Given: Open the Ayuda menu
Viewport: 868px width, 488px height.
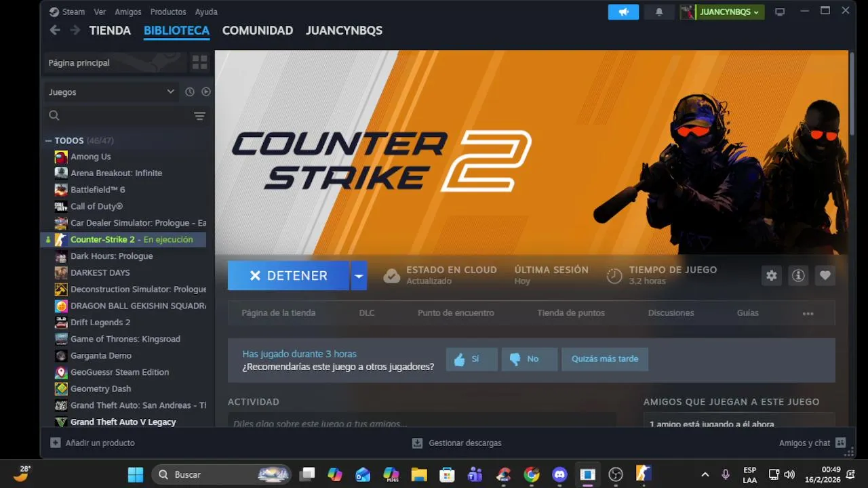Looking at the screenshot, I should coord(206,12).
